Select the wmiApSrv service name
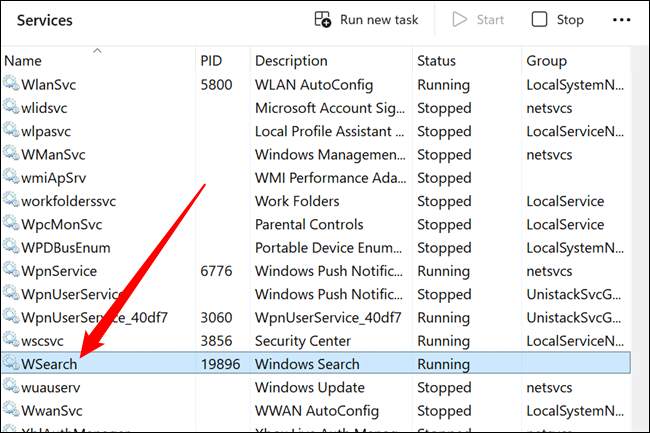The width and height of the screenshot is (650, 433). coord(53,178)
